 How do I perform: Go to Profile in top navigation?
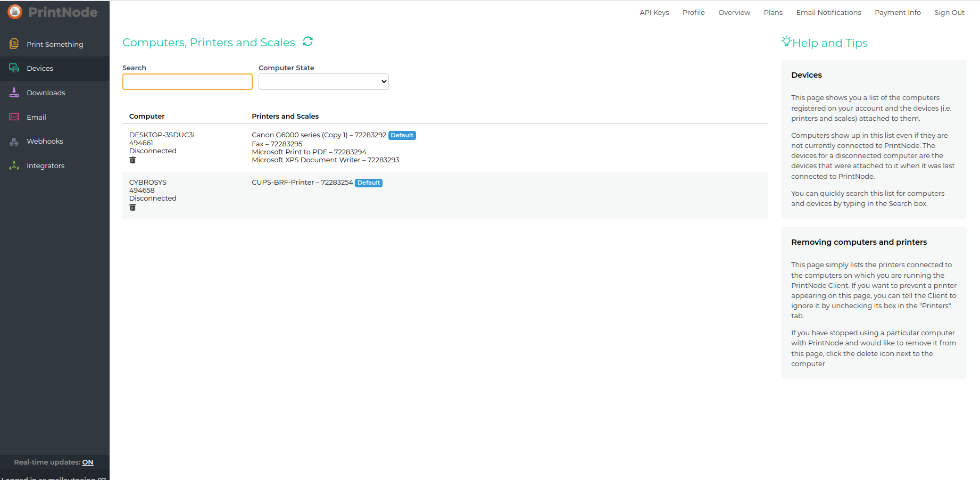tap(694, 12)
